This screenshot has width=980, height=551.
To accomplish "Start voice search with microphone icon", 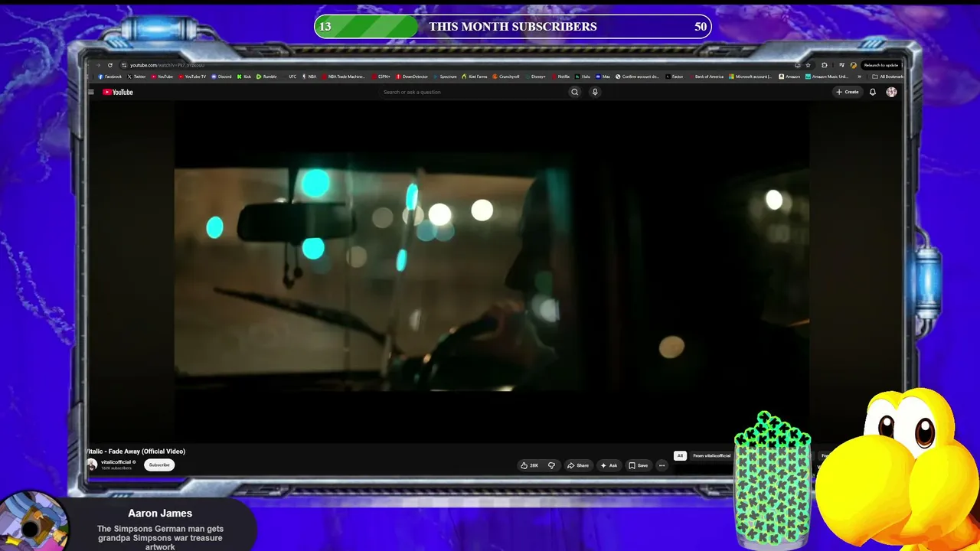I will [595, 92].
